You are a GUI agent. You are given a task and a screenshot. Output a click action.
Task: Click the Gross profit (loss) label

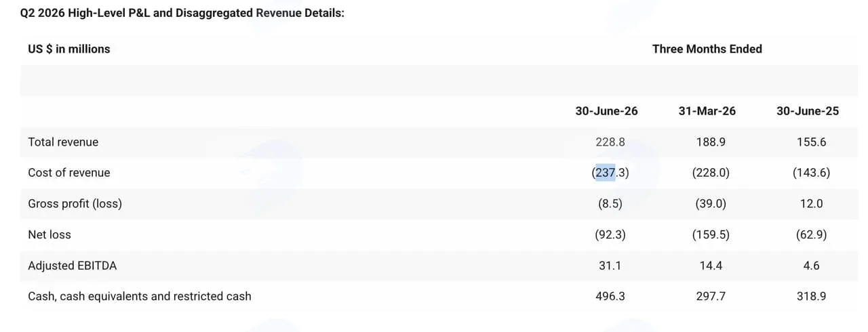click(75, 204)
